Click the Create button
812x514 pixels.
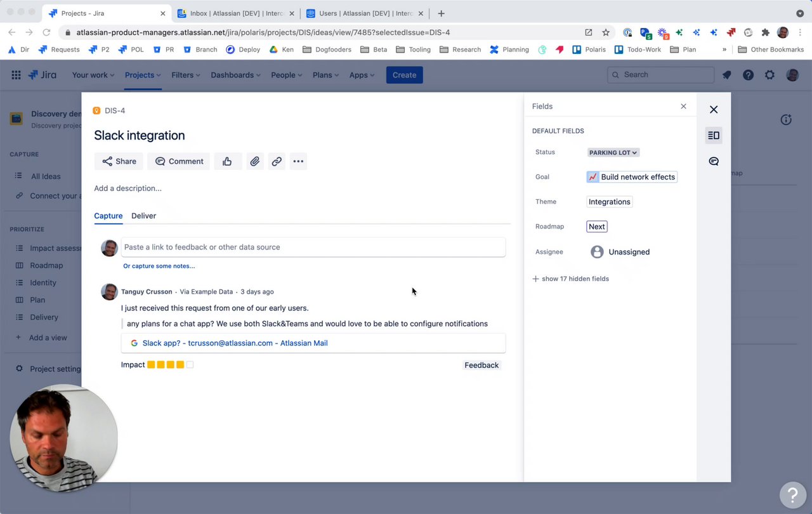pos(404,75)
